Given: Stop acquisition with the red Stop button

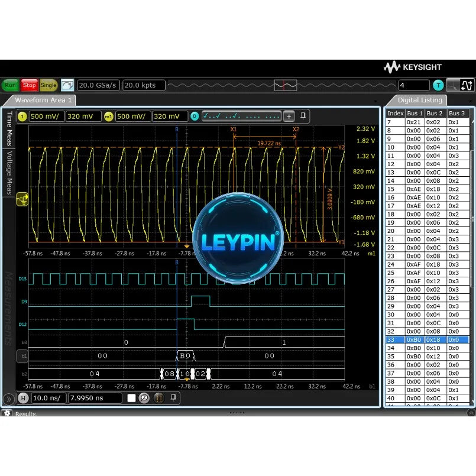Looking at the screenshot, I should tap(29, 85).
